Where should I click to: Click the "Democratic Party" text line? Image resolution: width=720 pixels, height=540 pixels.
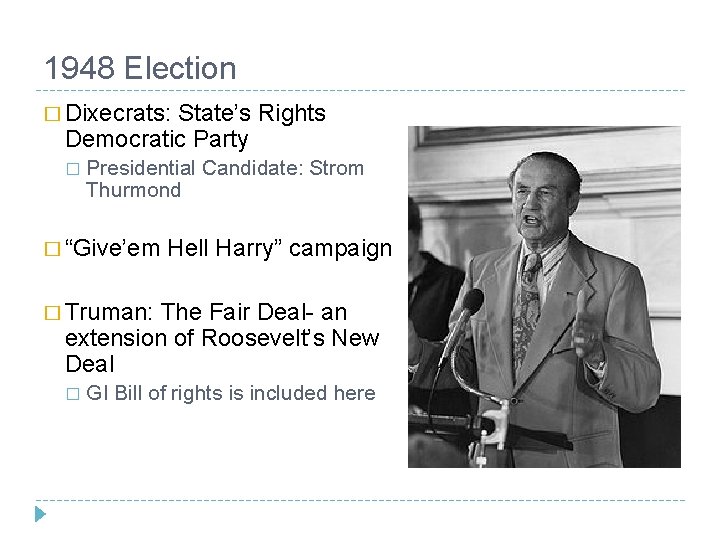(156, 139)
